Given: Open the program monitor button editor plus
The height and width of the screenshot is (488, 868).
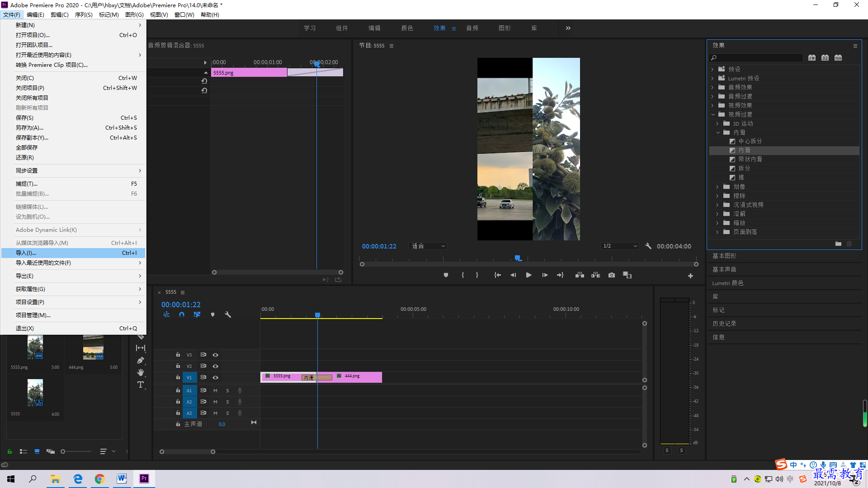Looking at the screenshot, I should point(690,276).
